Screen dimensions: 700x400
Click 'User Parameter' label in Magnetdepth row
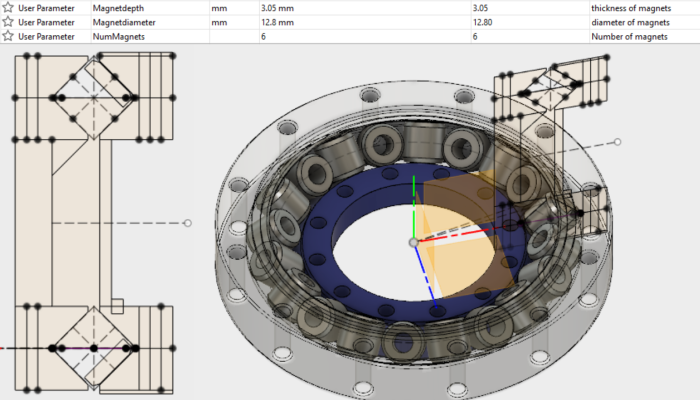46,8
